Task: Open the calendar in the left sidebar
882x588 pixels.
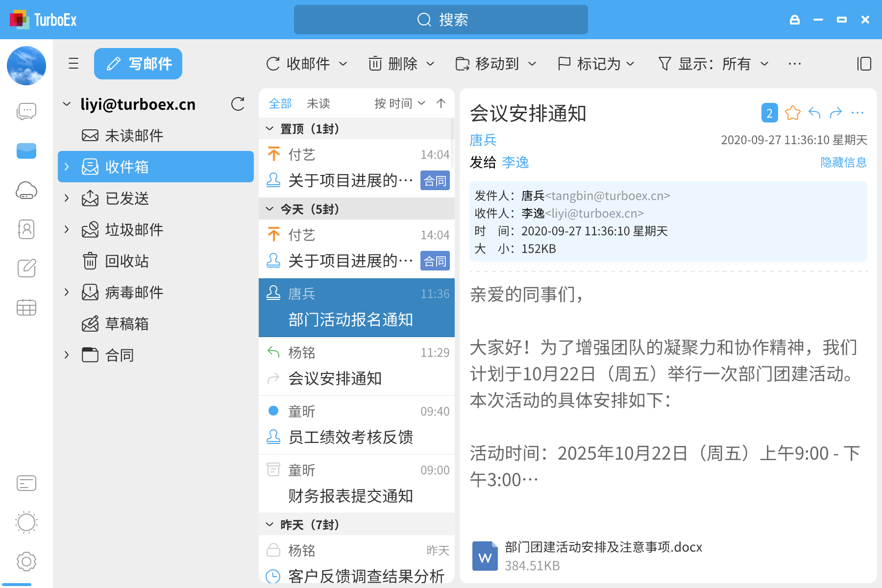Action: (x=26, y=308)
